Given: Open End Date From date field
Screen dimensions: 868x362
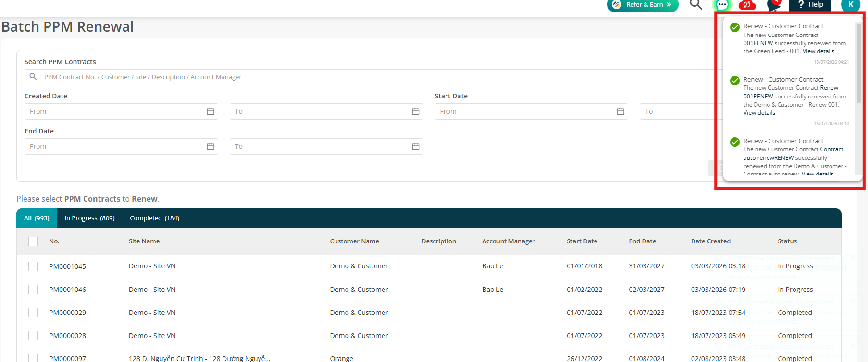Looking at the screenshot, I should [x=121, y=146].
